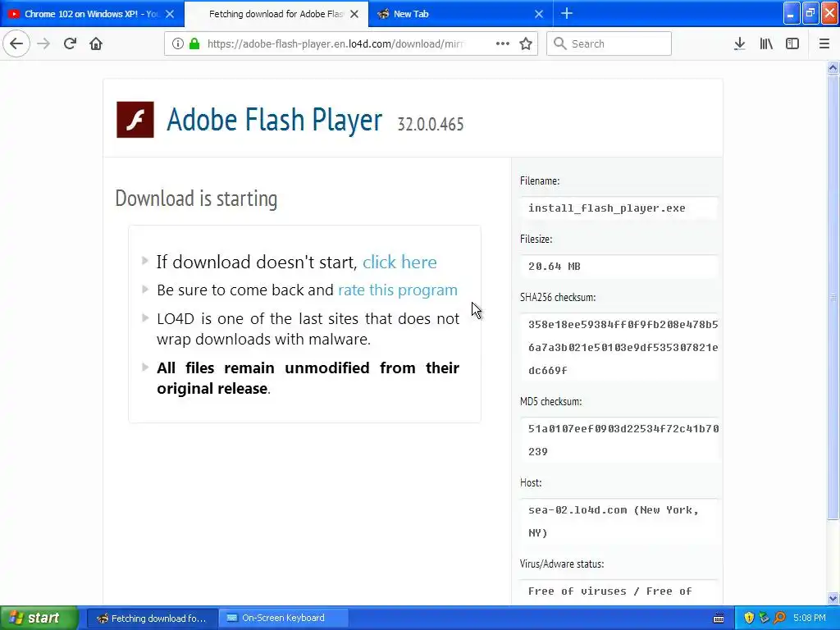Click the green padlock security icon

coord(194,43)
